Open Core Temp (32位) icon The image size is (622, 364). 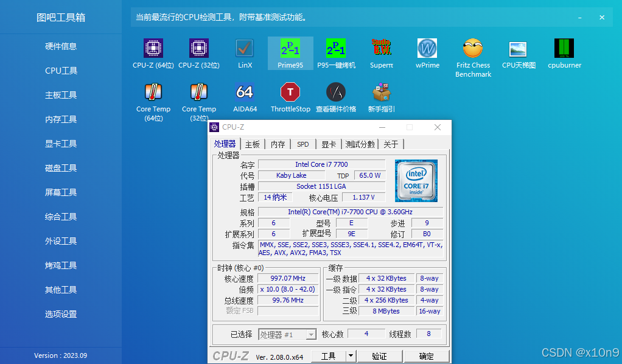[x=199, y=92]
